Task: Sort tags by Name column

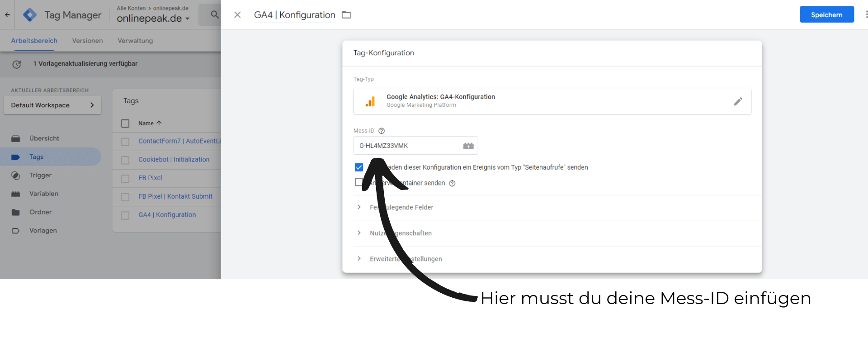Action: tap(150, 123)
